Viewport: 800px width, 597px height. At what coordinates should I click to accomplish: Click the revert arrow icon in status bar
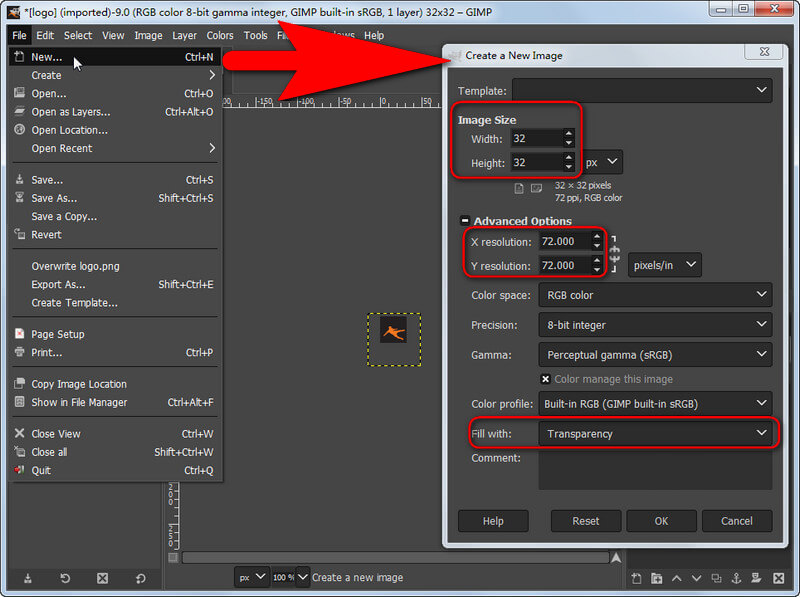pyautogui.click(x=65, y=578)
